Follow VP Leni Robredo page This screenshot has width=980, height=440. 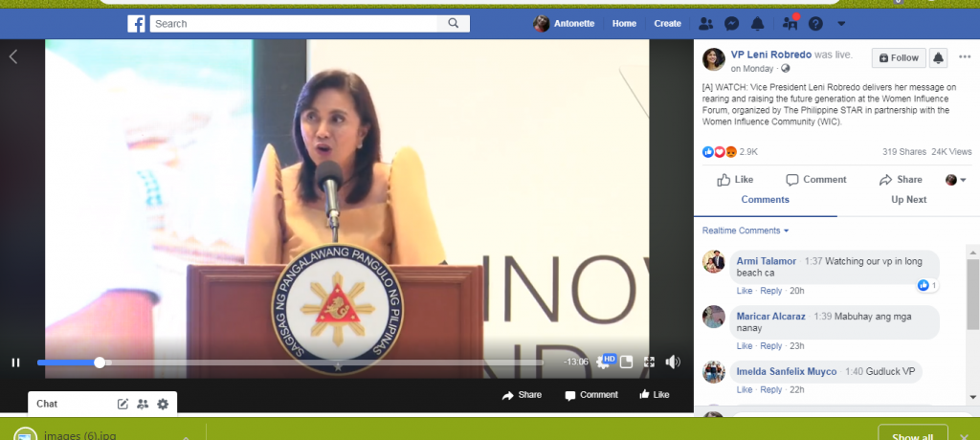click(899, 57)
